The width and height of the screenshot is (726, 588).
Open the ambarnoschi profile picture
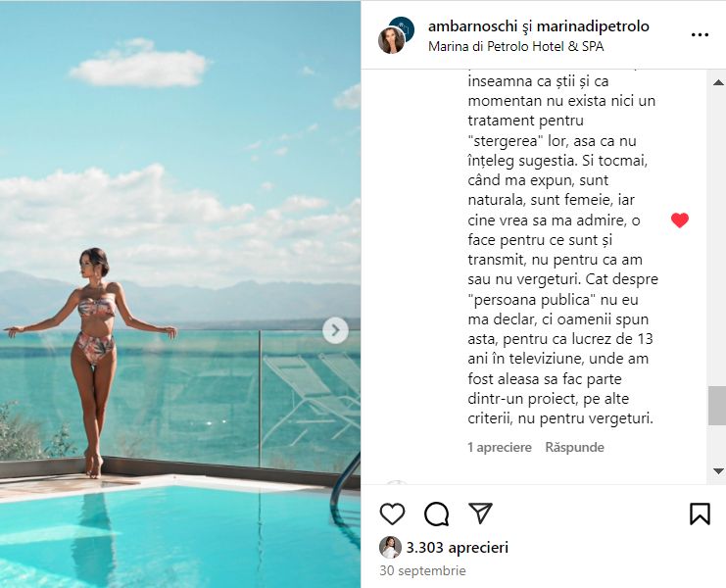tap(391, 41)
